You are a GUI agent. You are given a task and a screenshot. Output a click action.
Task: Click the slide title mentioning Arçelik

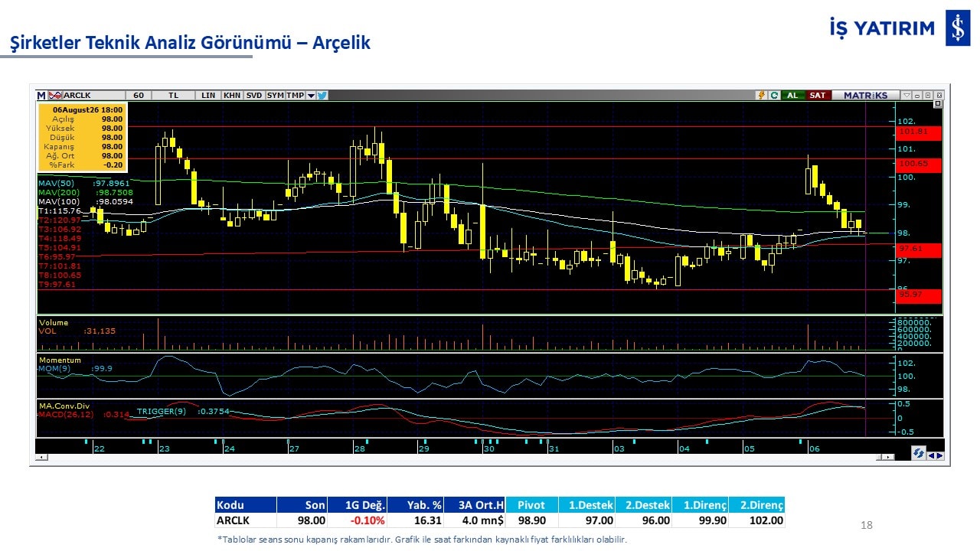pos(190,43)
